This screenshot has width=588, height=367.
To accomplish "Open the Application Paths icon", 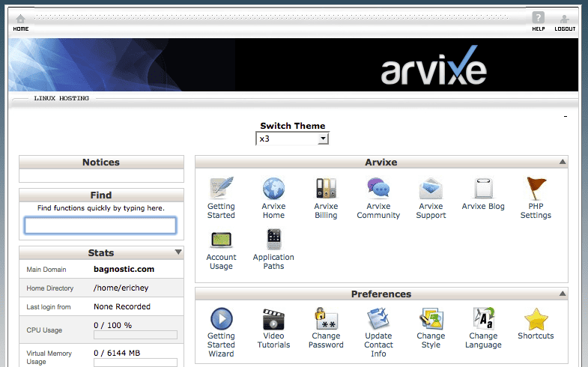I will click(x=273, y=240).
